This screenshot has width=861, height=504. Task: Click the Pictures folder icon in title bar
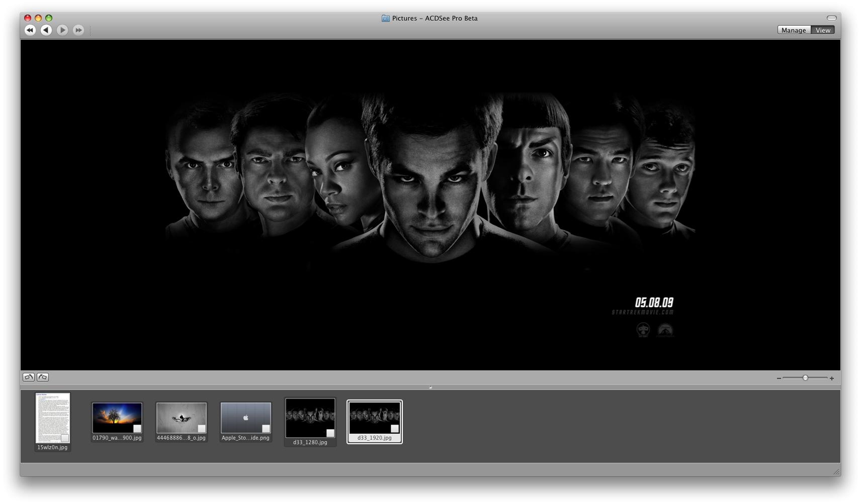pos(386,18)
